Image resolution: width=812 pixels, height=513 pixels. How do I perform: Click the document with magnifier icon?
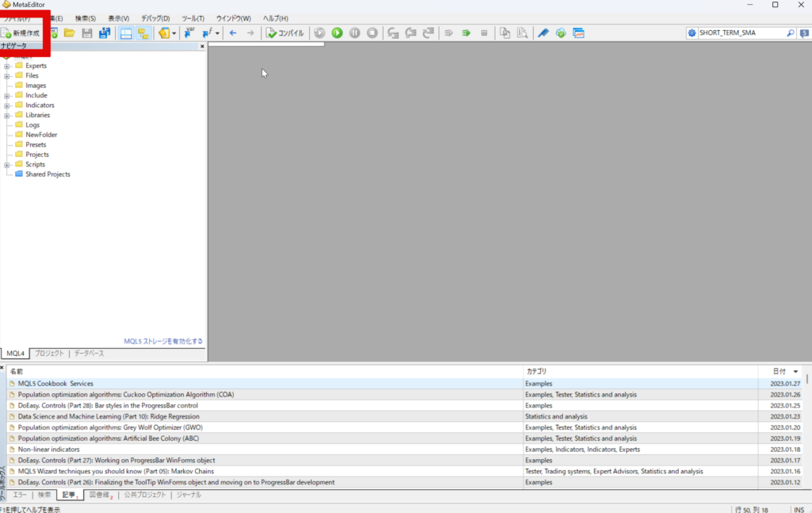523,33
